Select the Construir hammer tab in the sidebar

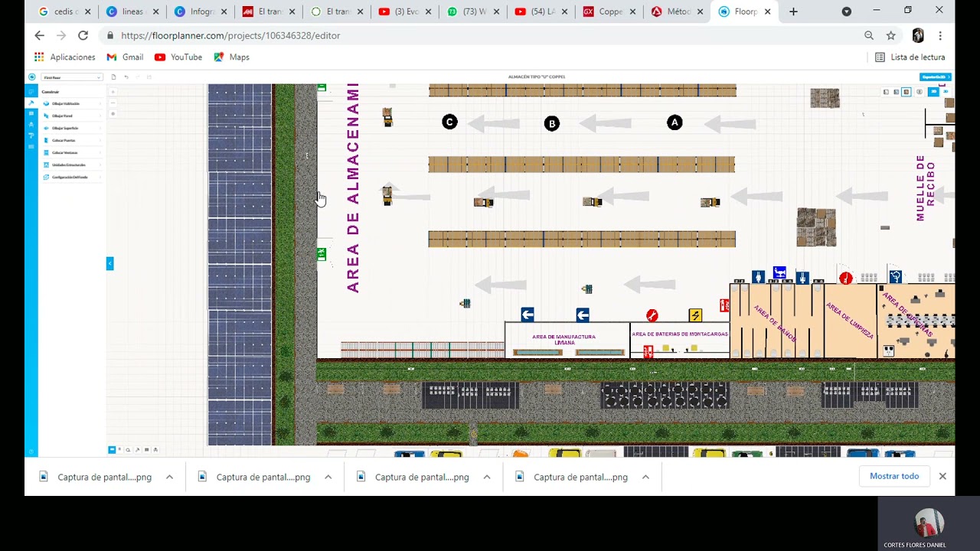point(31,103)
